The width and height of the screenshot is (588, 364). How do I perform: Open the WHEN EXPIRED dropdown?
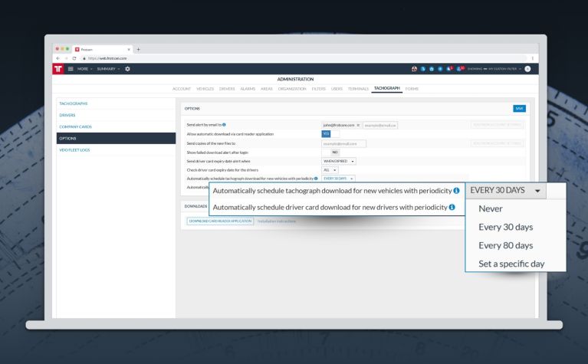click(340, 161)
